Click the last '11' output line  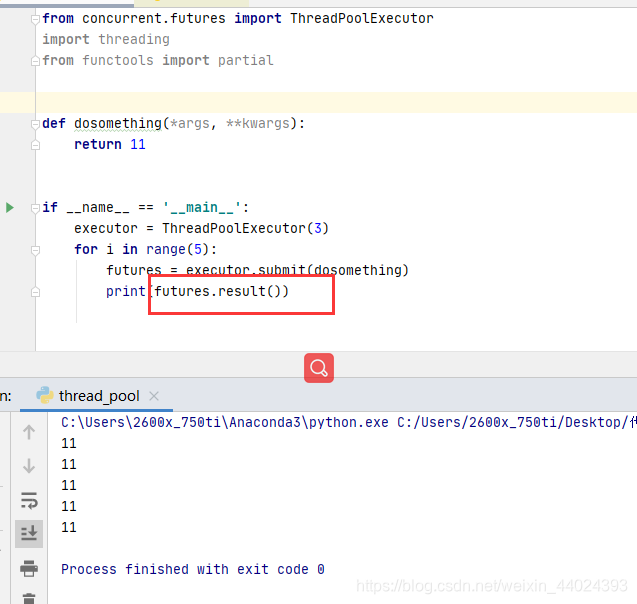tap(69, 527)
